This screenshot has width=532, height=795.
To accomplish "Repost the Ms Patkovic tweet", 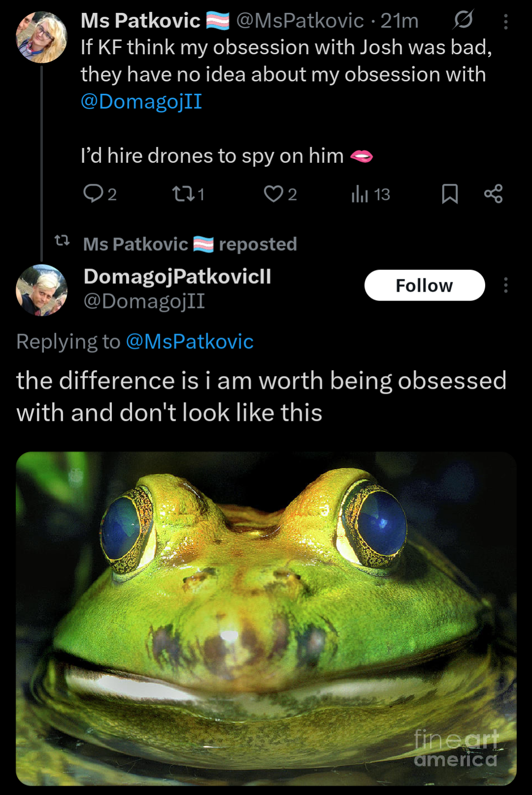I will tap(183, 194).
